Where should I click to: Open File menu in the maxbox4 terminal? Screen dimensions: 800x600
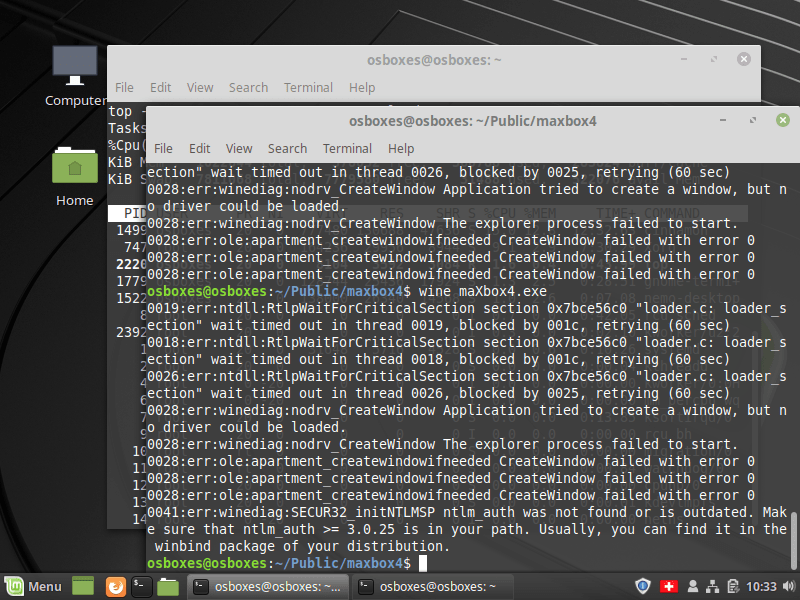pos(163,148)
